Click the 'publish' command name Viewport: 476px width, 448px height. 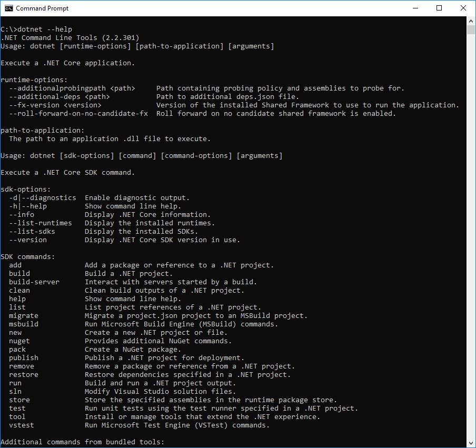point(24,358)
